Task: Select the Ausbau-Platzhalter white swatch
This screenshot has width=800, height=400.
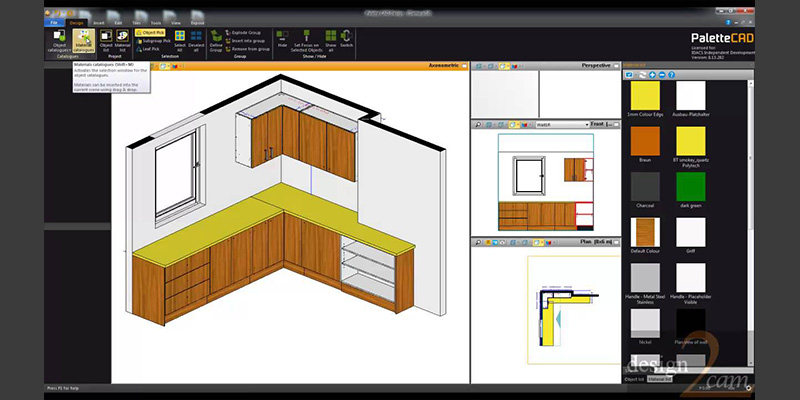Action: (x=691, y=95)
